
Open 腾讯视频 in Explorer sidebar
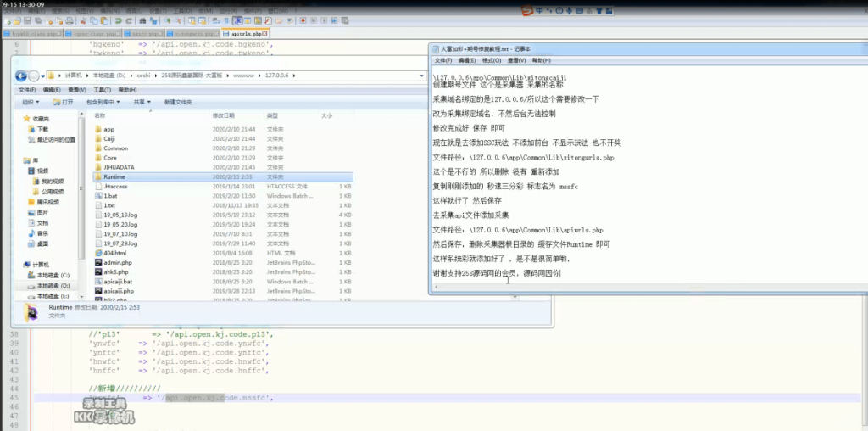42,202
